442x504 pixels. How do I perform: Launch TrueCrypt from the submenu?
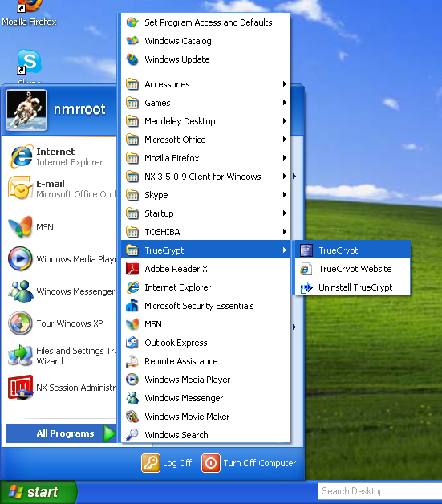[x=353, y=250]
